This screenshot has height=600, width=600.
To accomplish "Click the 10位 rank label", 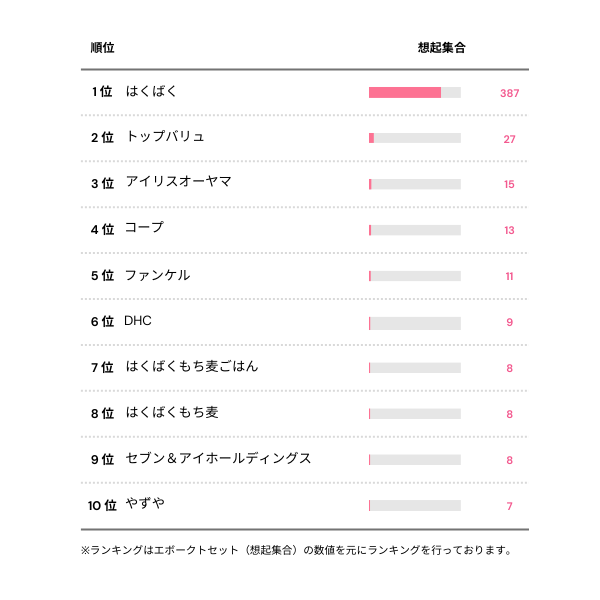I will pyautogui.click(x=102, y=505).
